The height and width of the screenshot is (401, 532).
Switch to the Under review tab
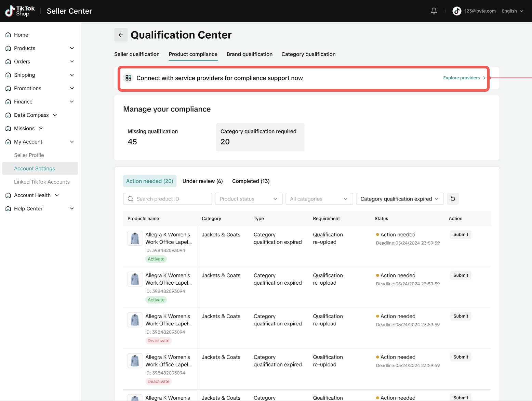pyautogui.click(x=202, y=181)
